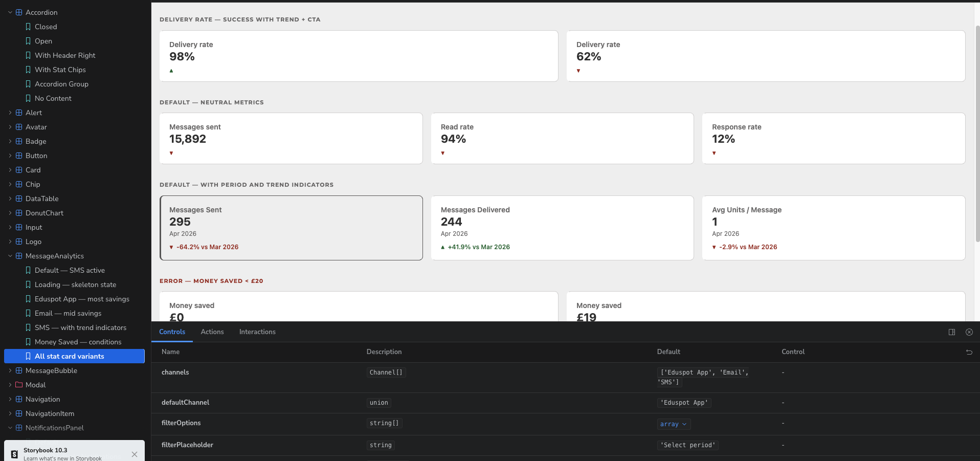The image size is (980, 461).
Task: Switch to the Actions tab
Action: (212, 332)
